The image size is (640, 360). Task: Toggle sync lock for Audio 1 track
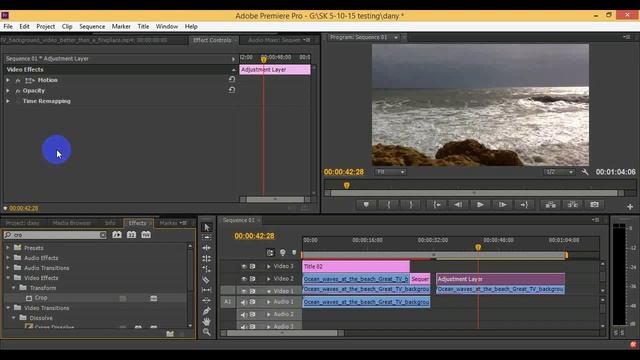253,302
